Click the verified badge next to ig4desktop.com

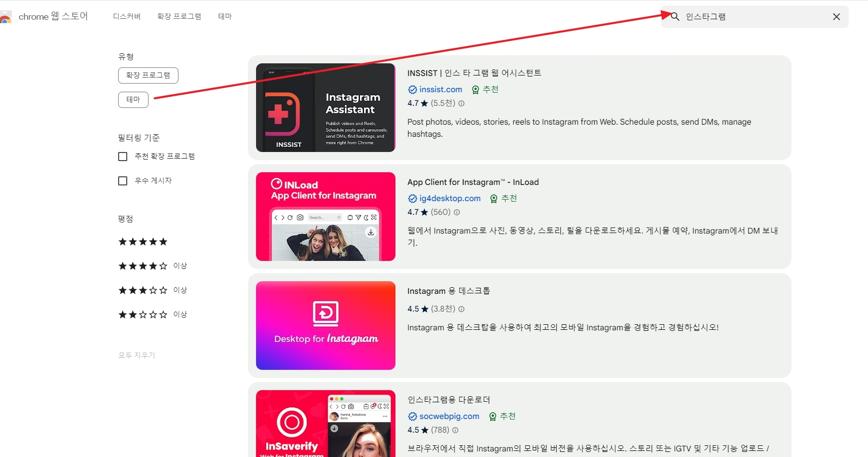pyautogui.click(x=413, y=199)
